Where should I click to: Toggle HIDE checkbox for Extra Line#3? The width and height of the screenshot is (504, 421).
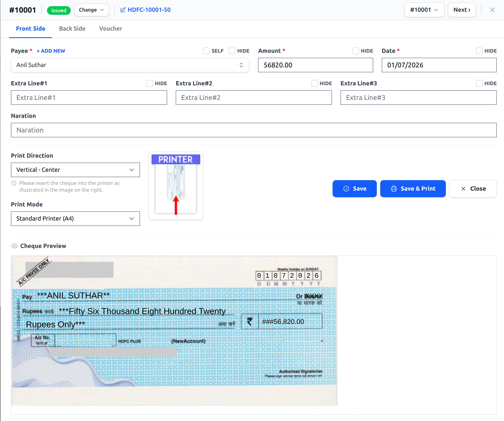tap(479, 83)
